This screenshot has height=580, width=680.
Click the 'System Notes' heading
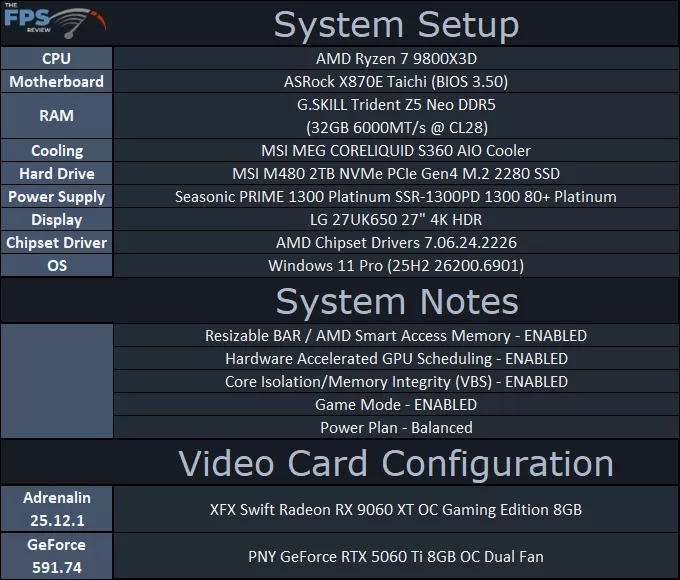[397, 301]
